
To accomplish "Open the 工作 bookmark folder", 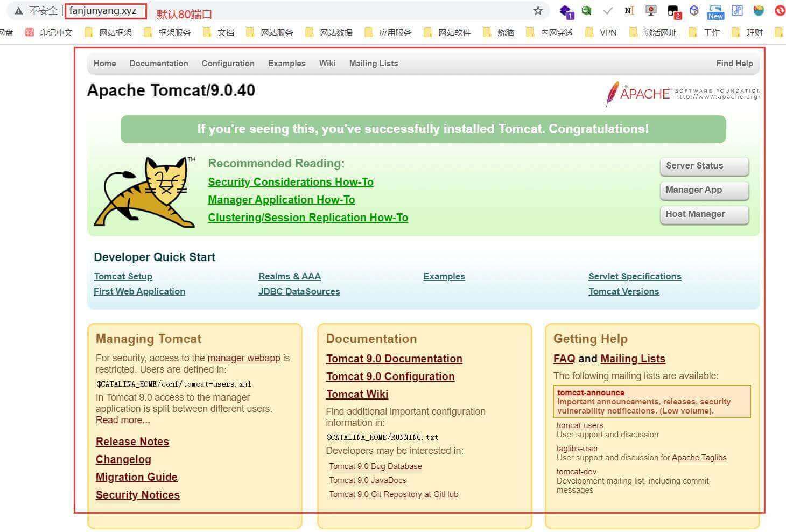I will (705, 32).
